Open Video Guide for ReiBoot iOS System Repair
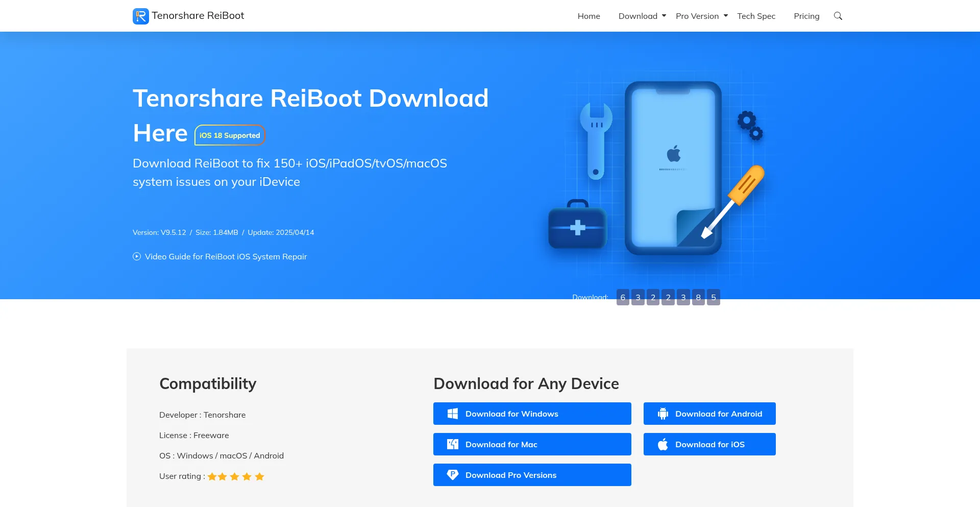 [x=226, y=256]
